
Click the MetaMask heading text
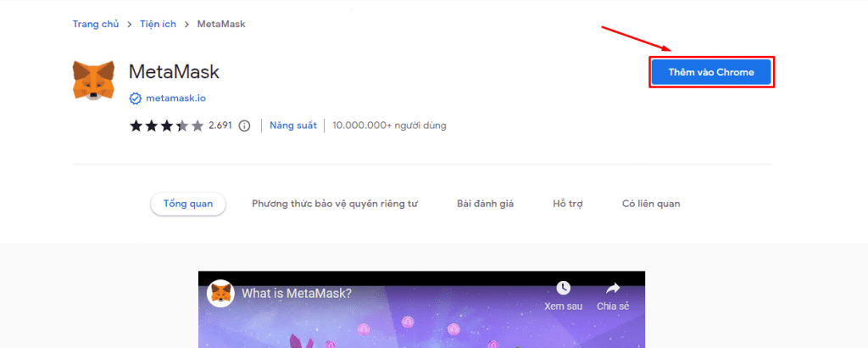(x=175, y=72)
